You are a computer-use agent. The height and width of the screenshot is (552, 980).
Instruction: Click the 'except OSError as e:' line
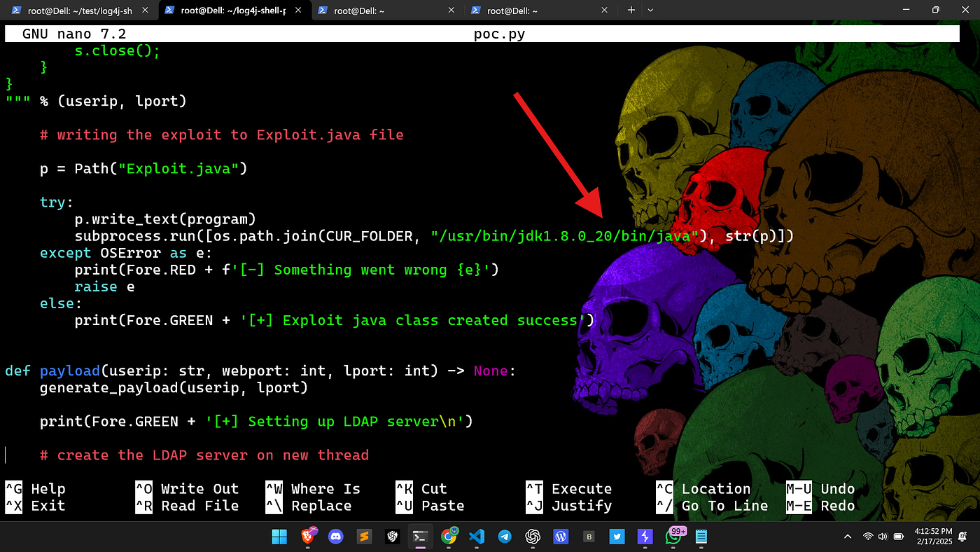tap(126, 253)
